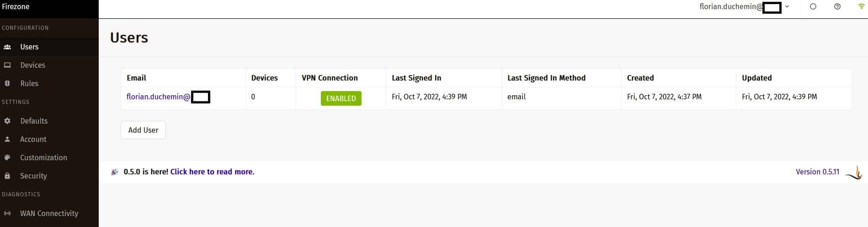Click the Users people icon in sidebar

(7, 47)
